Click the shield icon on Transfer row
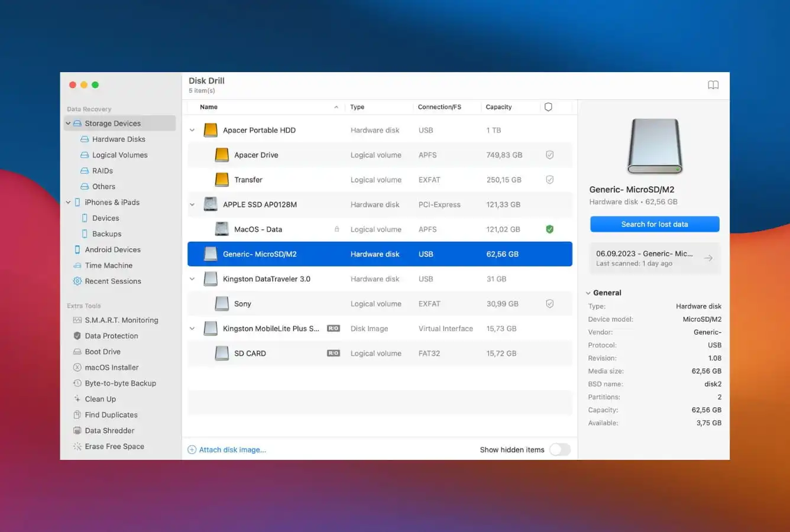 549,180
